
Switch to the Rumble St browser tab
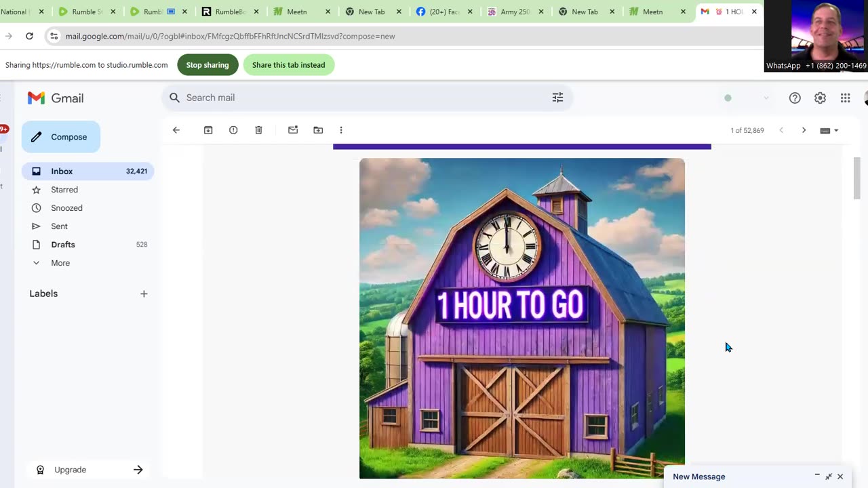87,12
